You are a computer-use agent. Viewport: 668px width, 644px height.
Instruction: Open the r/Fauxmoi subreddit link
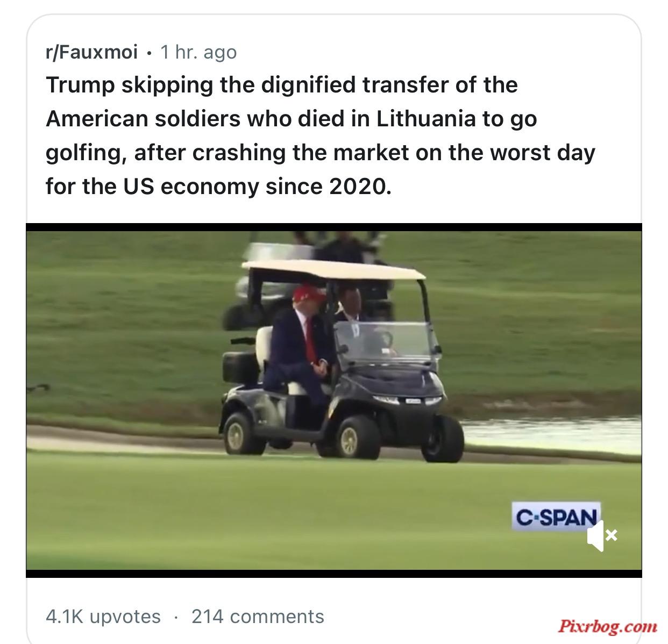pos(92,52)
